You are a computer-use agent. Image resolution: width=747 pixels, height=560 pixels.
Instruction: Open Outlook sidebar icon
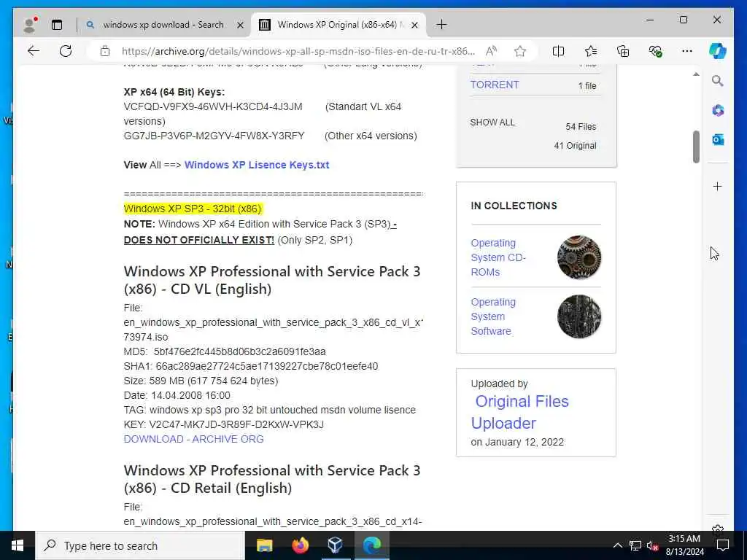718,139
